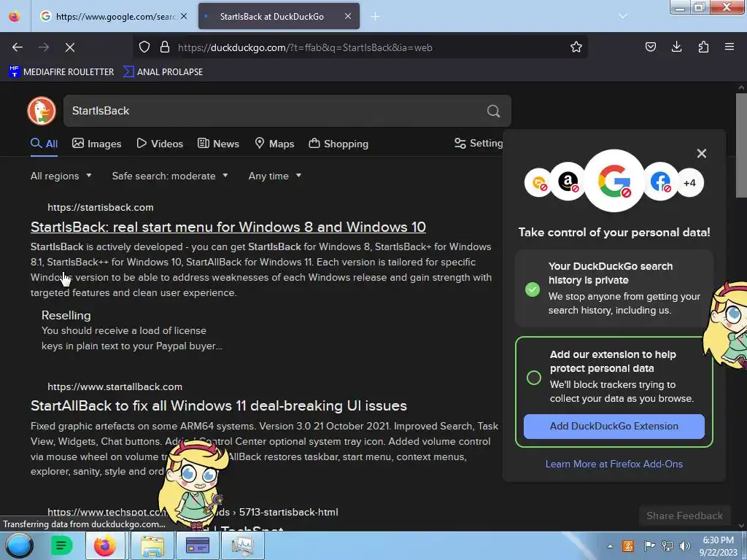Switch to Maps results
The image size is (747, 560).
[x=274, y=144]
